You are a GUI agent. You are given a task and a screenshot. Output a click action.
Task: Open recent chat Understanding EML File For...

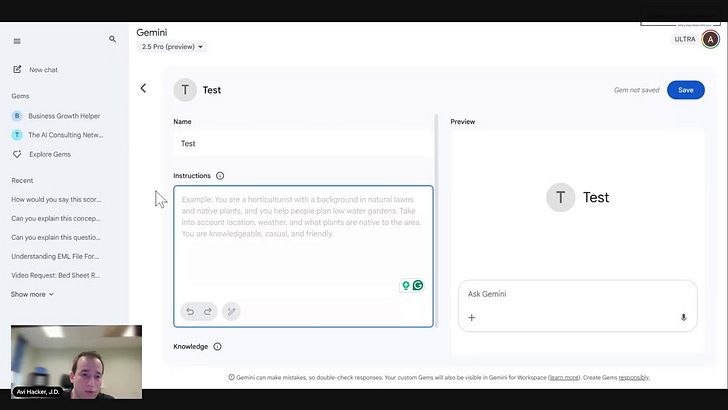(55, 256)
